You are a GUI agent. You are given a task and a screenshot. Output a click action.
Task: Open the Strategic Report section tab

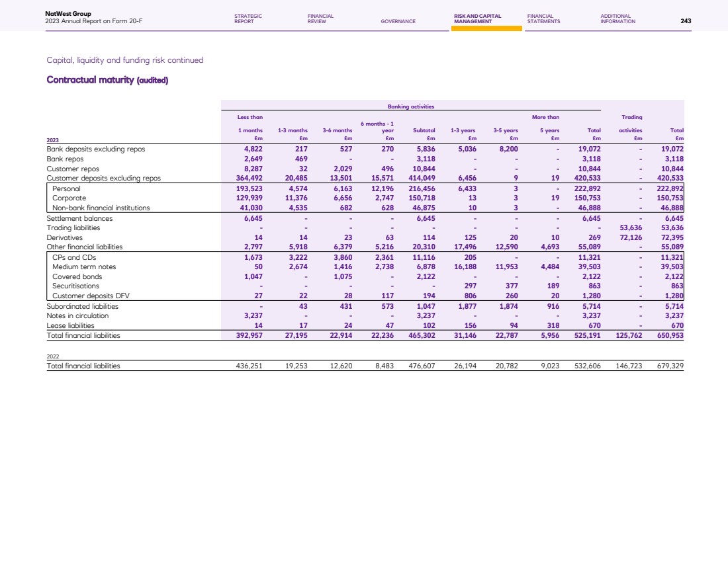(248, 19)
